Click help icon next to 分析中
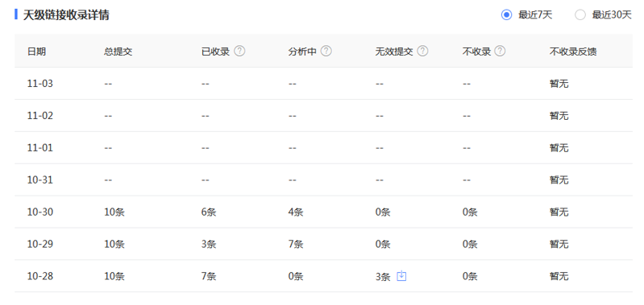 tap(326, 52)
